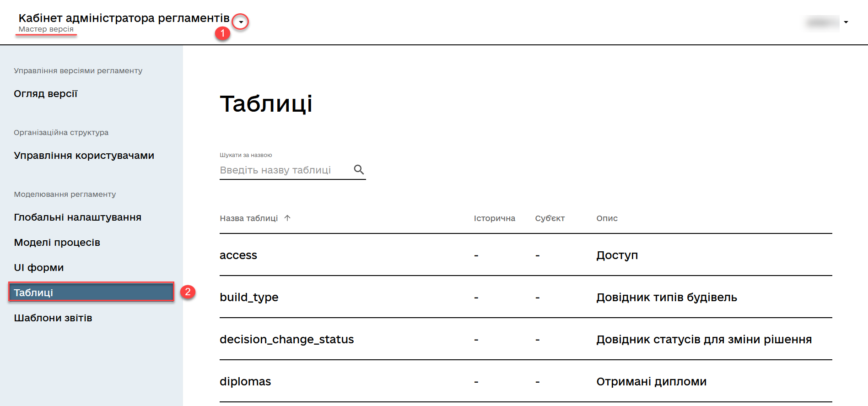This screenshot has height=406, width=868.
Task: Select the Таблиці sidebar item
Action: pos(91,292)
